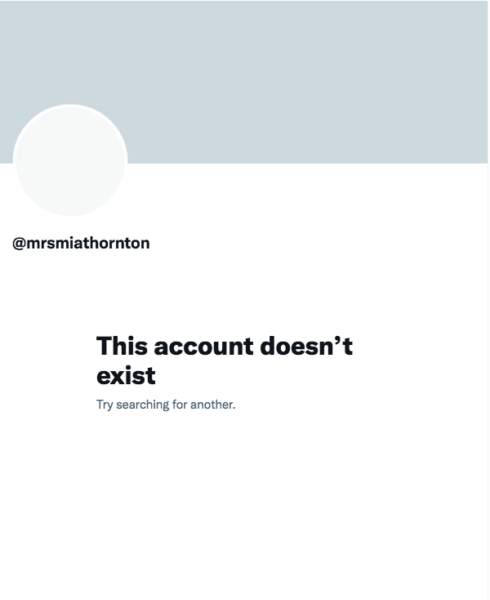Click the "Try searching for another." message
Image resolution: width=490 pixels, height=600 pixels.
(x=166, y=404)
